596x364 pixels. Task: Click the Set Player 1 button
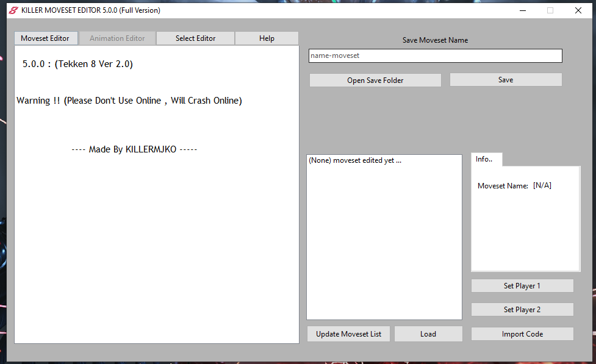(x=522, y=286)
